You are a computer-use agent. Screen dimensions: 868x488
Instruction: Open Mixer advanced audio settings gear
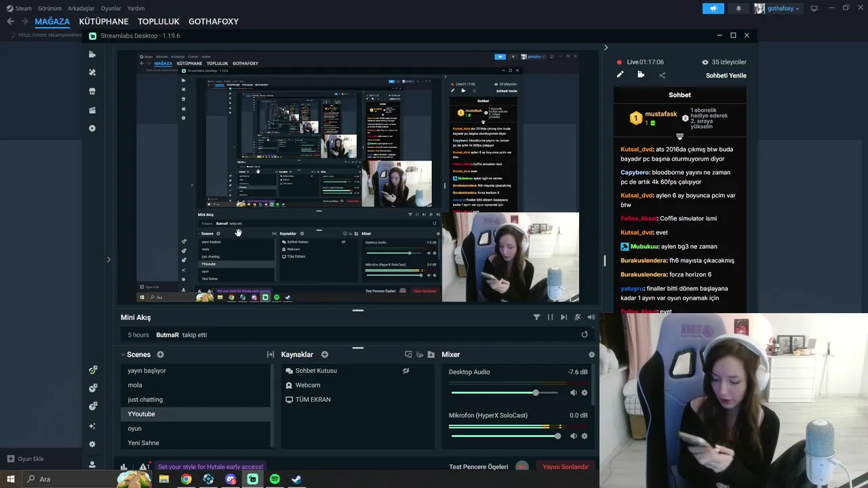pyautogui.click(x=591, y=354)
